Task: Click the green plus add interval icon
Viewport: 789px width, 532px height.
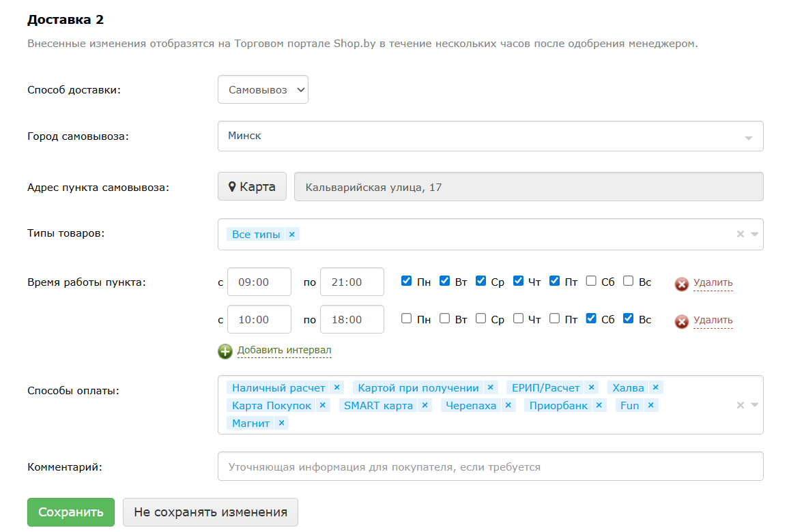Action: 225,351
